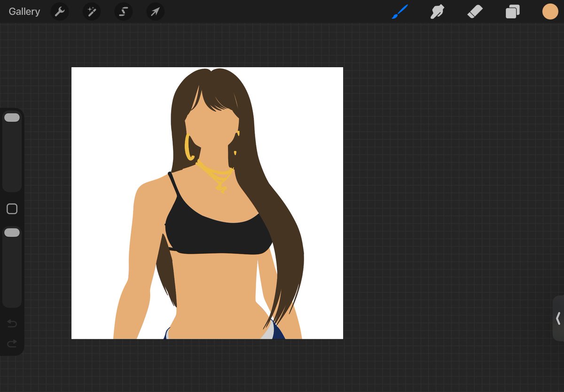Viewport: 564px width, 392px height.
Task: Undo the last stroke
Action: 12,323
